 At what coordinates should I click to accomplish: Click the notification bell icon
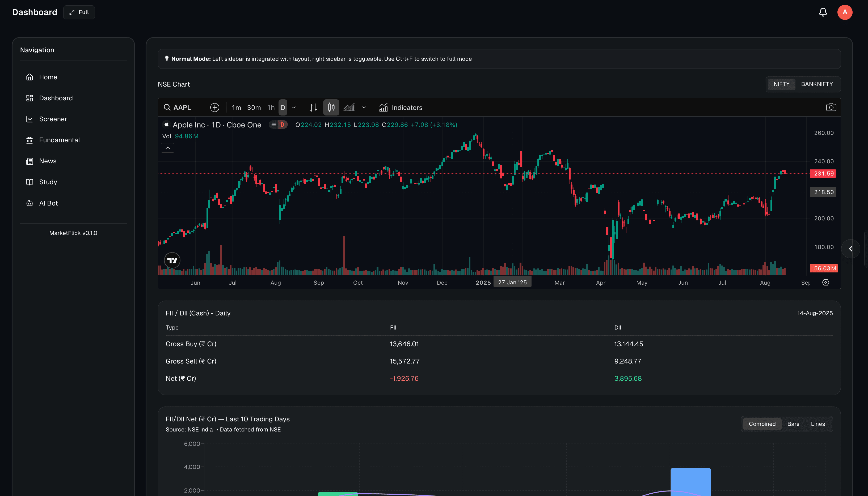(823, 12)
